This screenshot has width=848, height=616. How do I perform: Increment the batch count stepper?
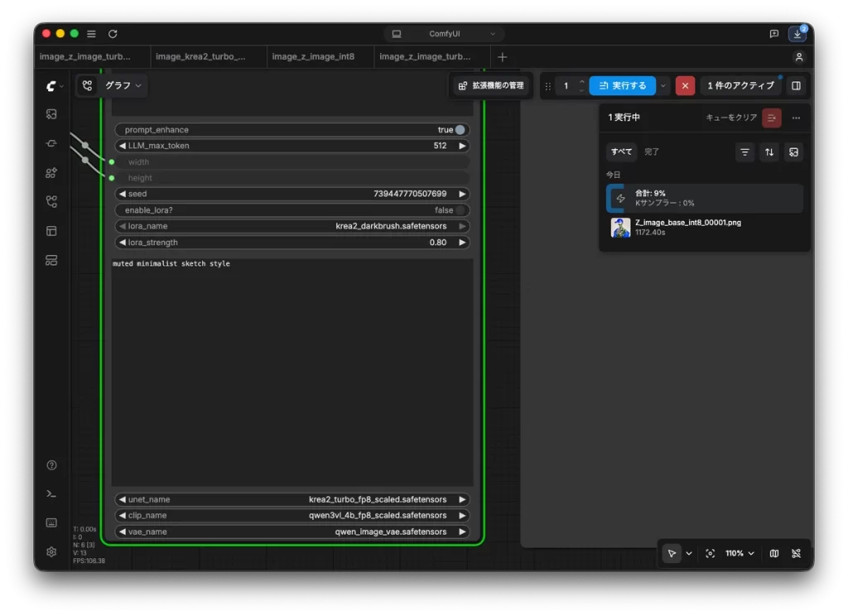pos(582,82)
